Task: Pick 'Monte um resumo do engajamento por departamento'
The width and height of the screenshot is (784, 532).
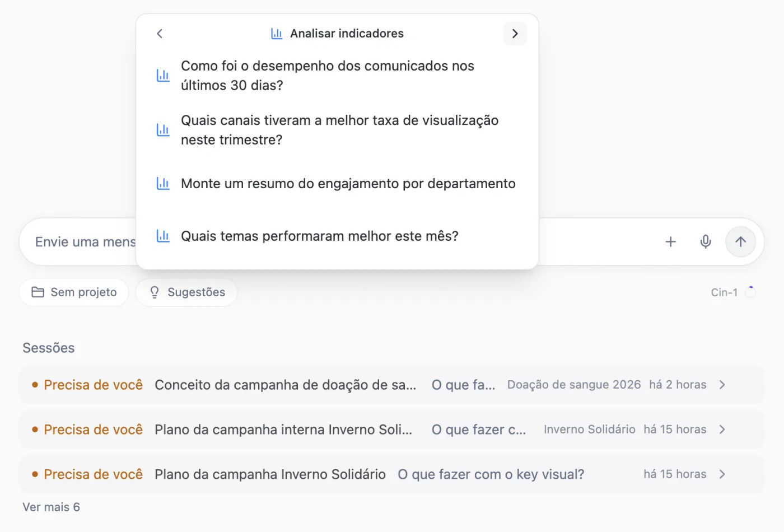Action: tap(337, 184)
